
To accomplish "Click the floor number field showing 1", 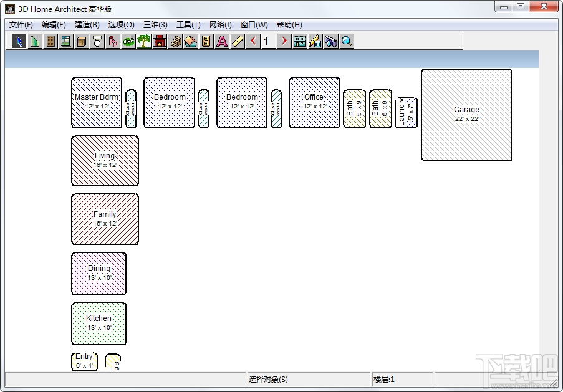I will 269,41.
